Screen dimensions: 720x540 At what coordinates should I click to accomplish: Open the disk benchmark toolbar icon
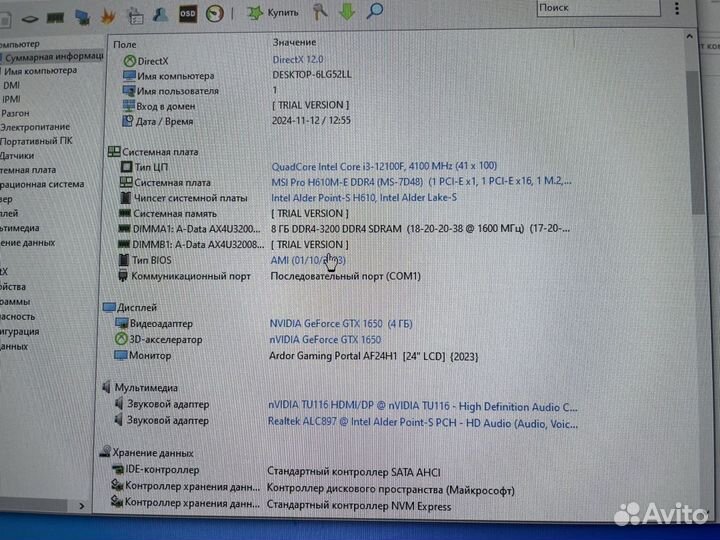[29, 19]
